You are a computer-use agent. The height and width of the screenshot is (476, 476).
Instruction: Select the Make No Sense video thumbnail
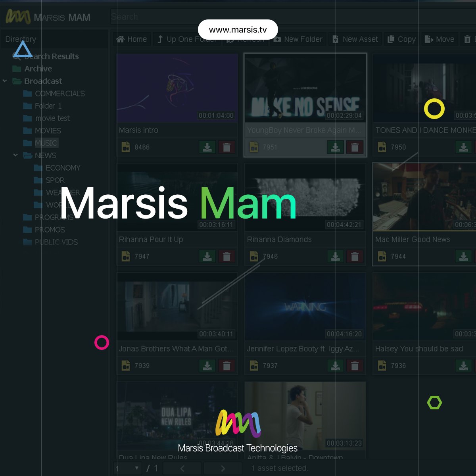(305, 88)
